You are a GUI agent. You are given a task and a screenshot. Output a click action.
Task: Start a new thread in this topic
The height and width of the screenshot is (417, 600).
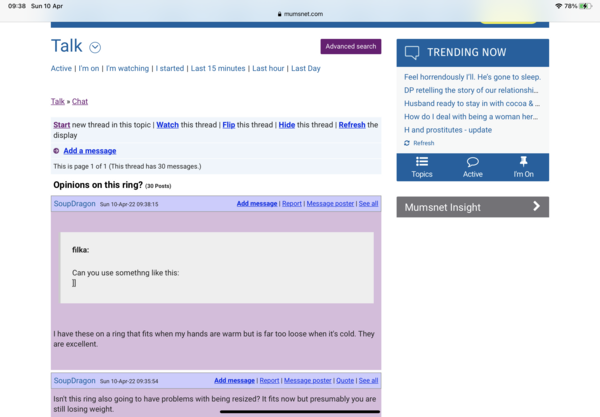point(62,125)
